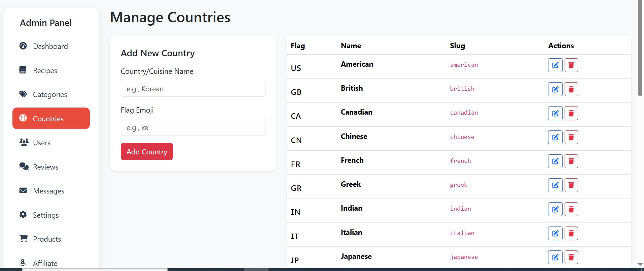The height and width of the screenshot is (271, 644).
Task: Click the Categories tags icon
Action: click(23, 94)
